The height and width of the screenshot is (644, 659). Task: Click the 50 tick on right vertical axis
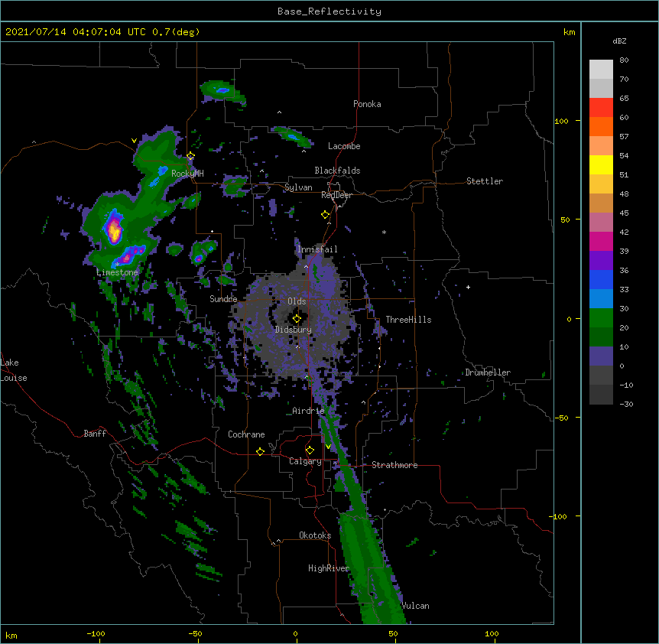[565, 220]
